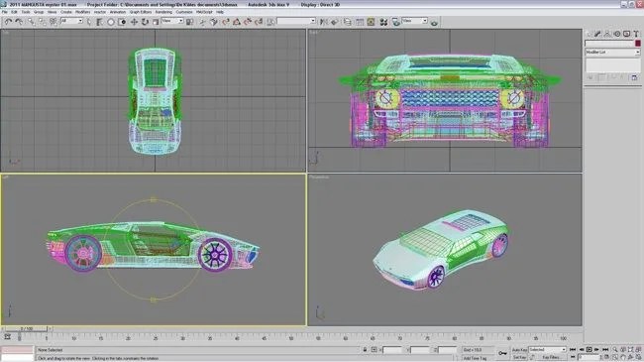Click the Play Animation button
The width and height of the screenshot is (644, 362).
tap(589, 349)
